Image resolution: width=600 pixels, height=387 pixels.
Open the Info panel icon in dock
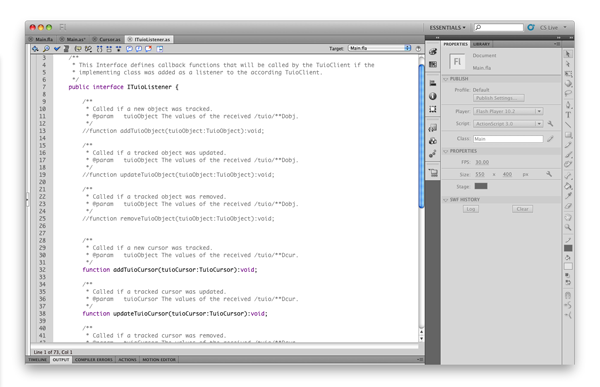[x=433, y=96]
